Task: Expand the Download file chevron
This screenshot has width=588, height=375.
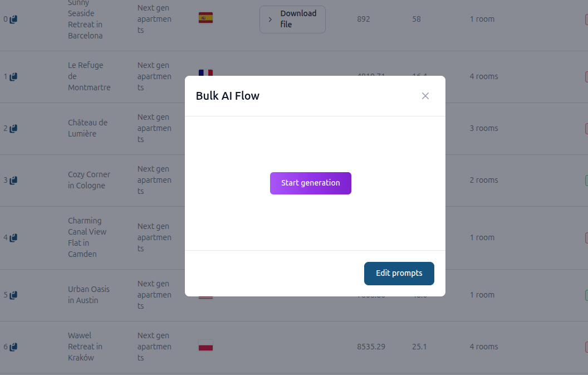Action: tap(270, 20)
